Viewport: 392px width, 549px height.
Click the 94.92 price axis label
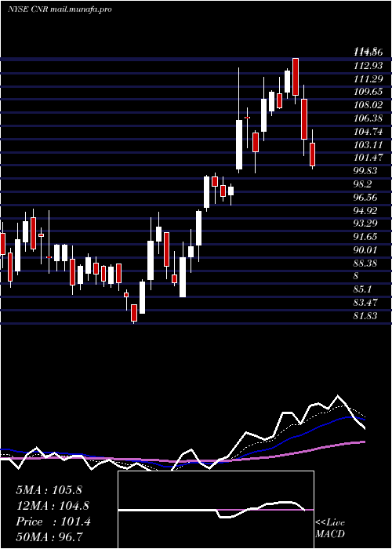point(366,210)
